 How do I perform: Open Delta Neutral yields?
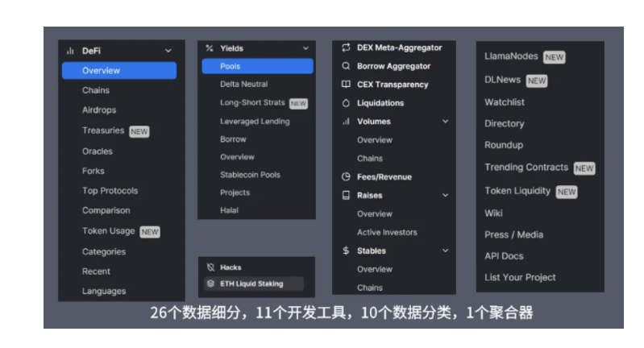click(x=244, y=84)
